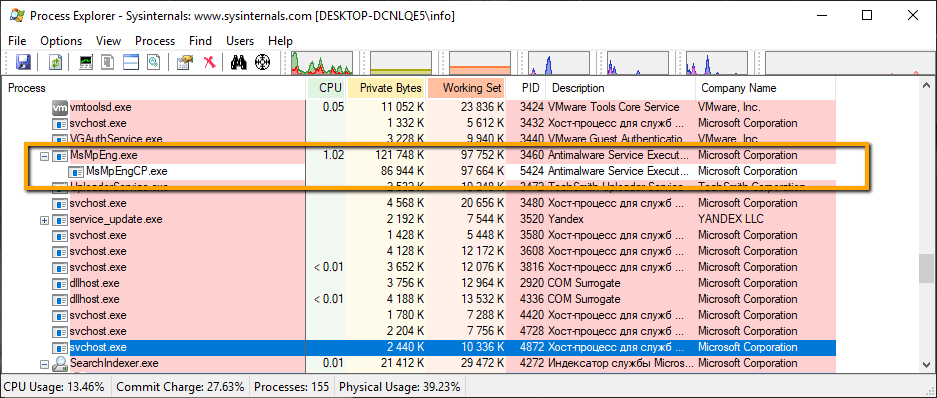The height and width of the screenshot is (398, 937).
Task: Open the Find menu
Action: click(x=200, y=41)
